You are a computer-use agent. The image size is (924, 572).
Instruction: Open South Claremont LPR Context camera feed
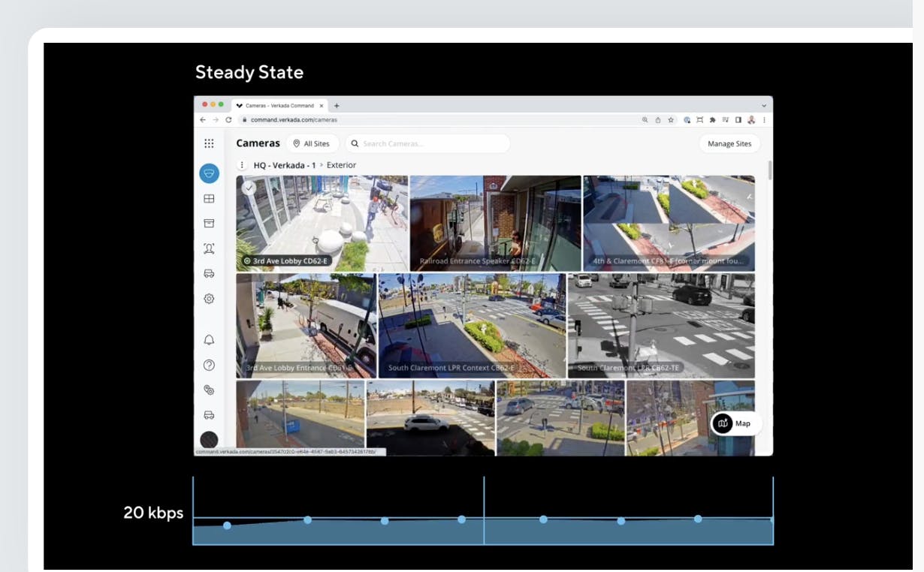(472, 325)
